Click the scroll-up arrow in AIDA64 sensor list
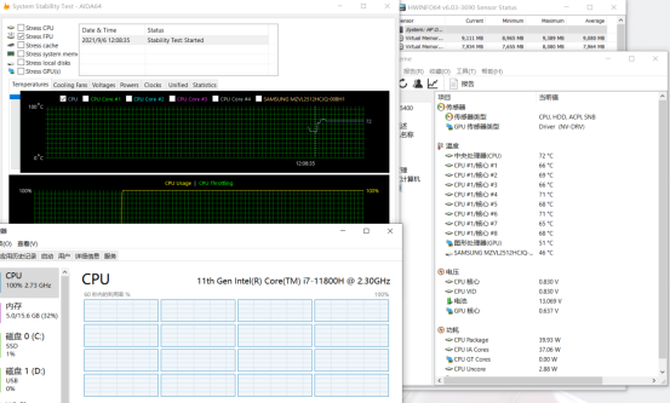 coord(662,97)
